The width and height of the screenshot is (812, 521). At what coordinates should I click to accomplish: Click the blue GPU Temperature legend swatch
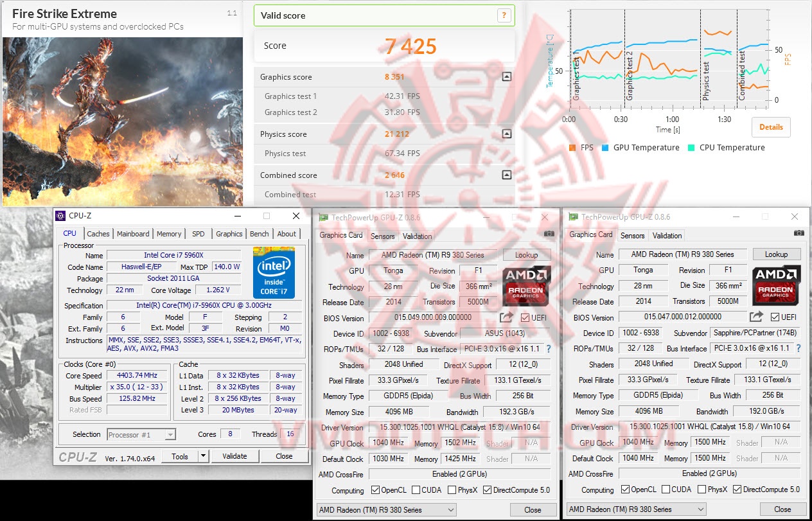pos(605,148)
